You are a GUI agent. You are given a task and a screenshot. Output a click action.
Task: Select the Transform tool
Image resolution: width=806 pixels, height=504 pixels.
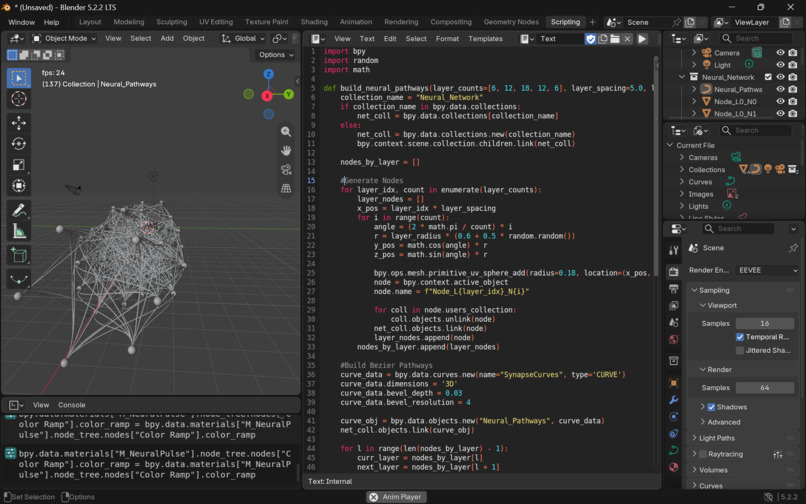[19, 186]
